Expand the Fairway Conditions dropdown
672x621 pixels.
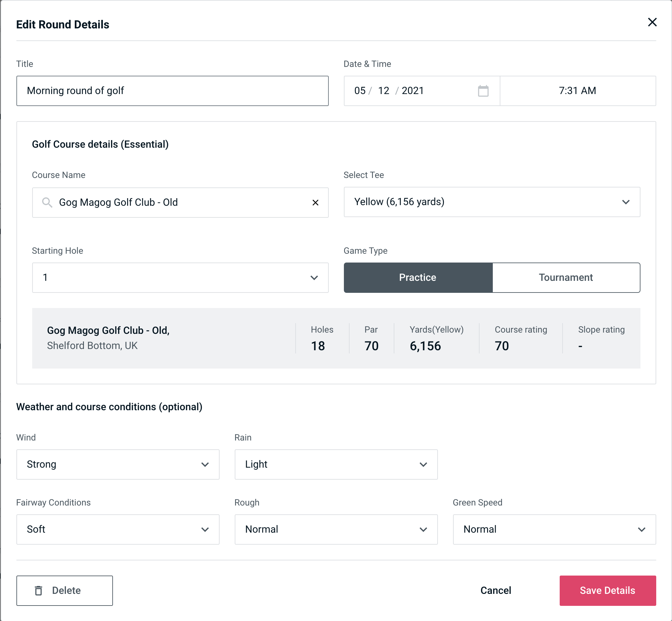click(x=118, y=529)
